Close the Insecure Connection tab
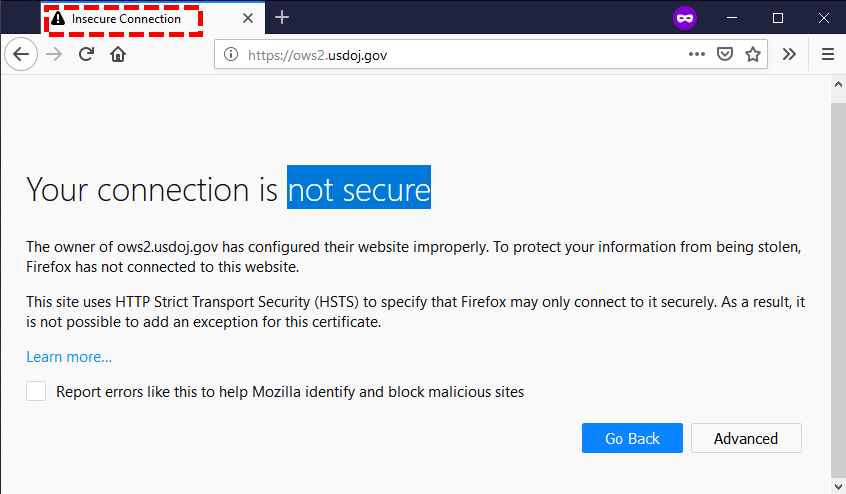 coord(248,19)
